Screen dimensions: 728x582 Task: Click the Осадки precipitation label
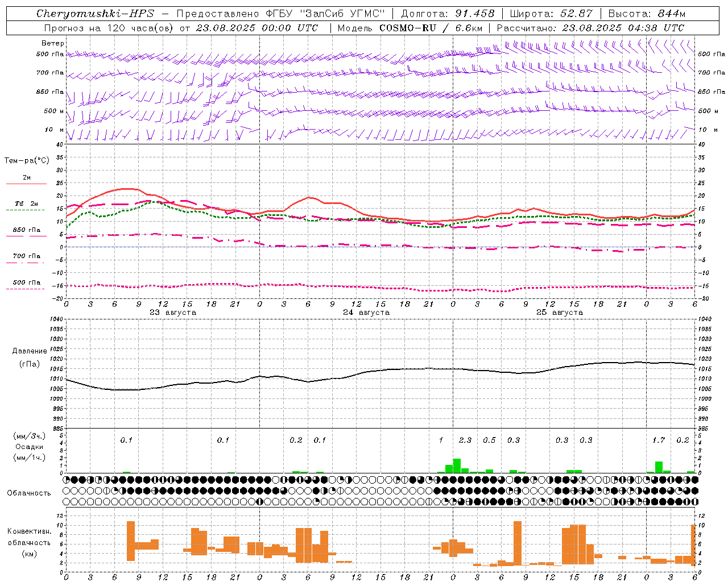click(x=30, y=447)
